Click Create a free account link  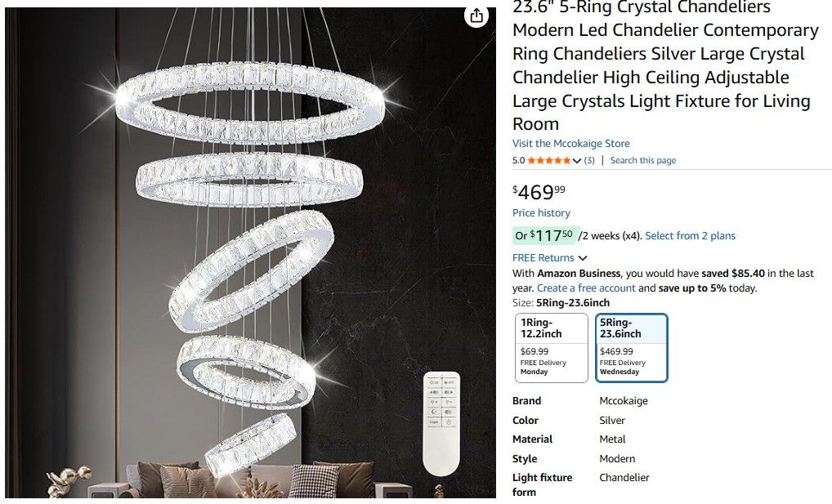pos(586,288)
